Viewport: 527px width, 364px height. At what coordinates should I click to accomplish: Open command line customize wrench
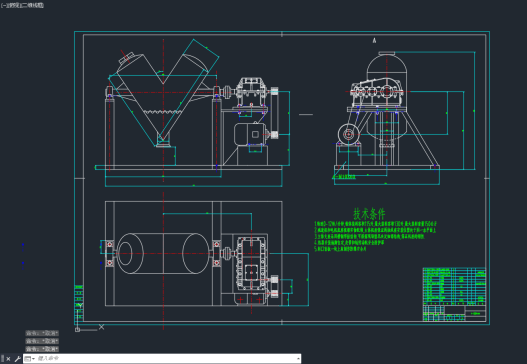click(x=17, y=359)
